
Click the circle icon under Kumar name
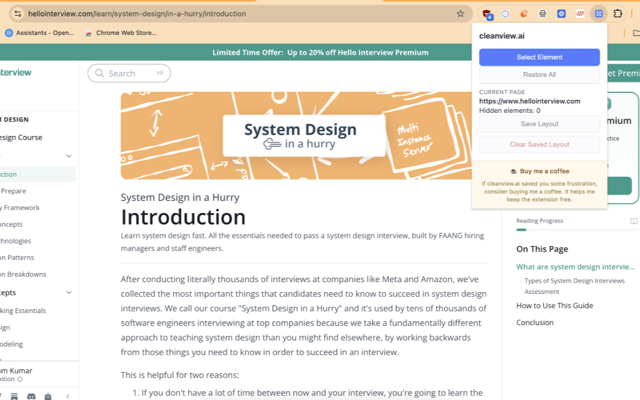pyautogui.click(x=20, y=379)
